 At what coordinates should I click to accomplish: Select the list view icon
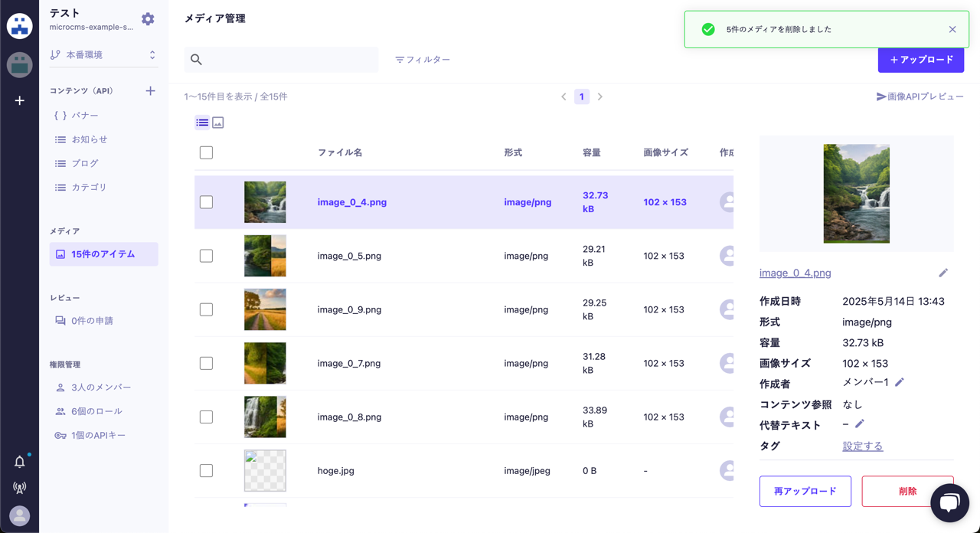click(202, 122)
